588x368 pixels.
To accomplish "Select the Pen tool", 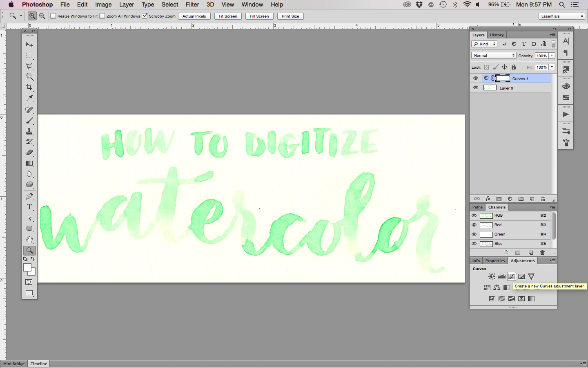I will coord(29,196).
